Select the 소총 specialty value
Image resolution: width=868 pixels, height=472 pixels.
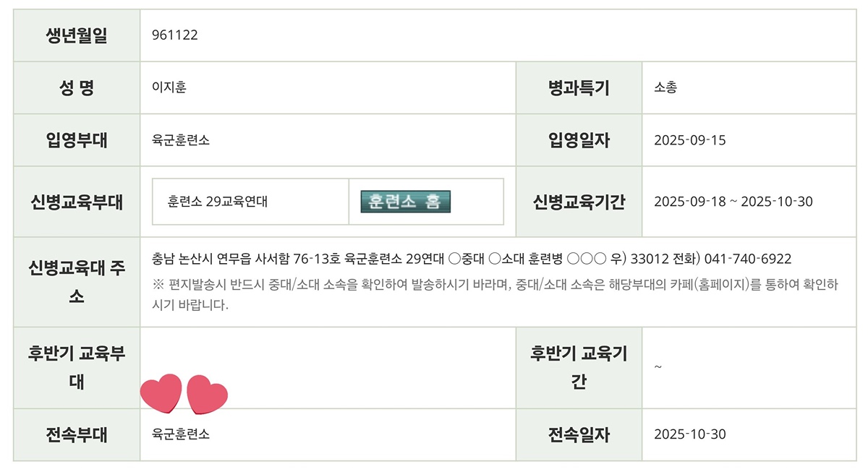pyautogui.click(x=665, y=87)
